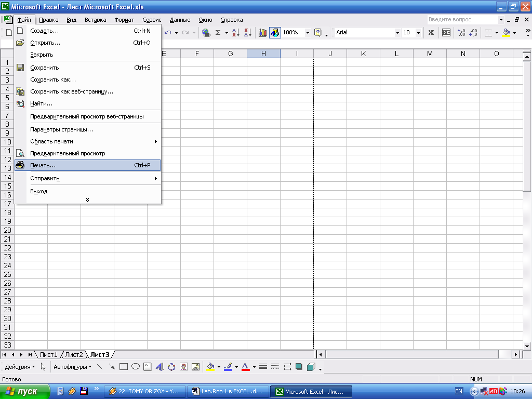Open the Excel Help question icon
Image resolution: width=532 pixels, height=399 pixels.
(x=317, y=33)
